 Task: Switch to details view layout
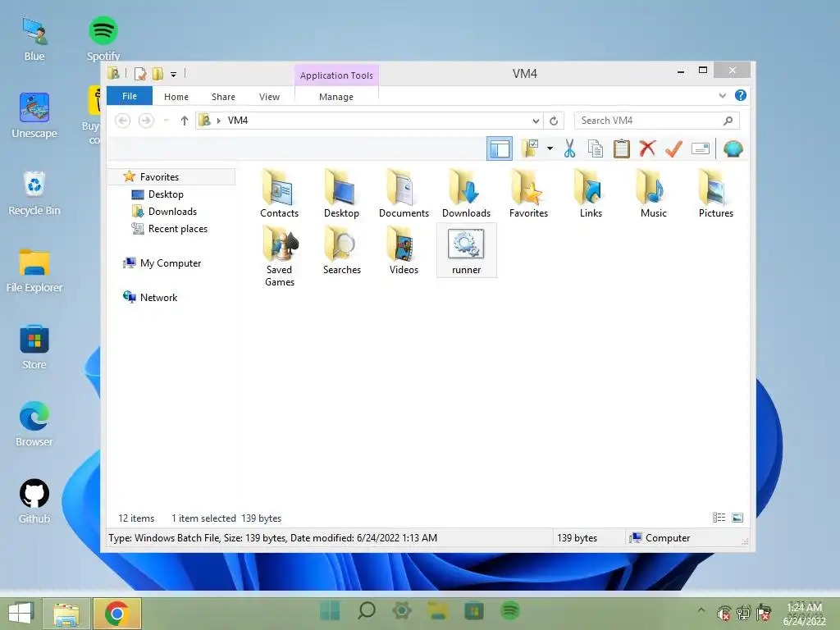coord(719,518)
